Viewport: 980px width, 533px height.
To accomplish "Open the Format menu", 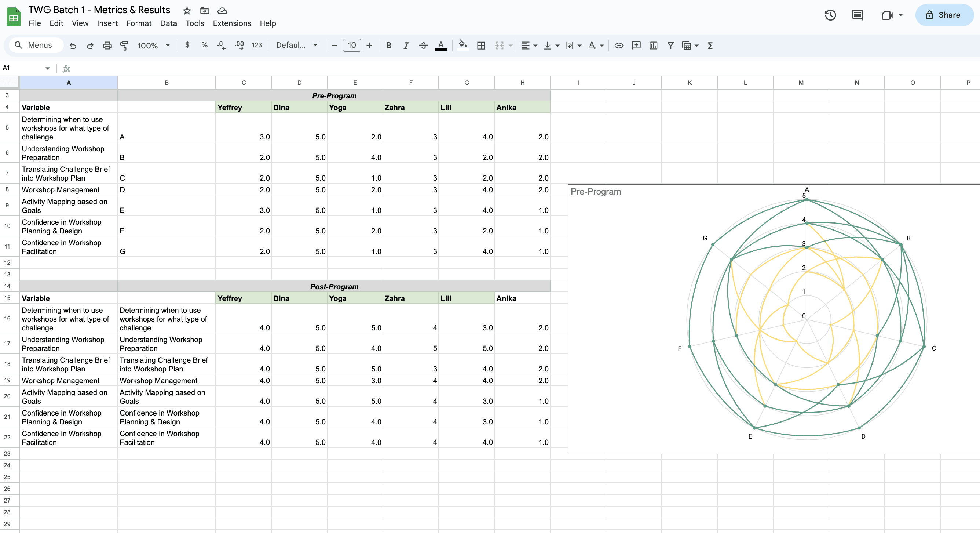I will 139,23.
